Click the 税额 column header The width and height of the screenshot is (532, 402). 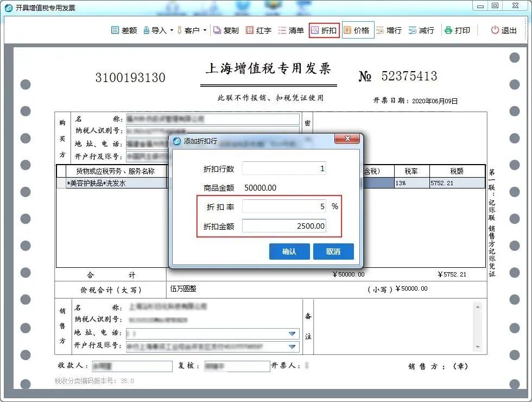tap(457, 171)
